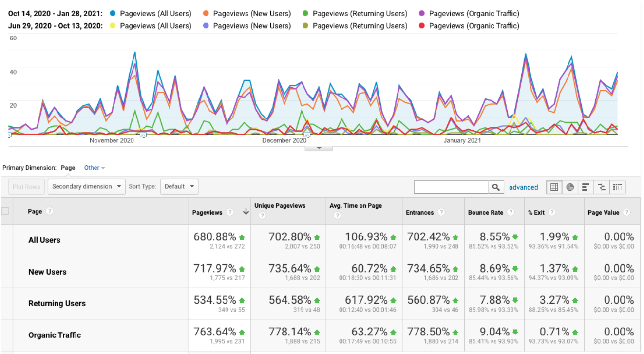This screenshot has height=354, width=644.
Task: Click green Pageviews (Returning Users) legend dot
Action: (x=305, y=14)
